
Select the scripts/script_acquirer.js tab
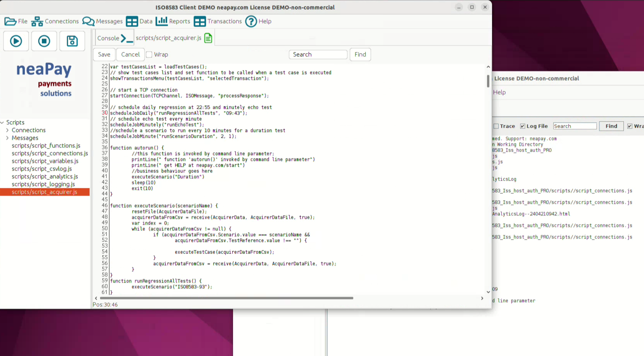tap(174, 38)
